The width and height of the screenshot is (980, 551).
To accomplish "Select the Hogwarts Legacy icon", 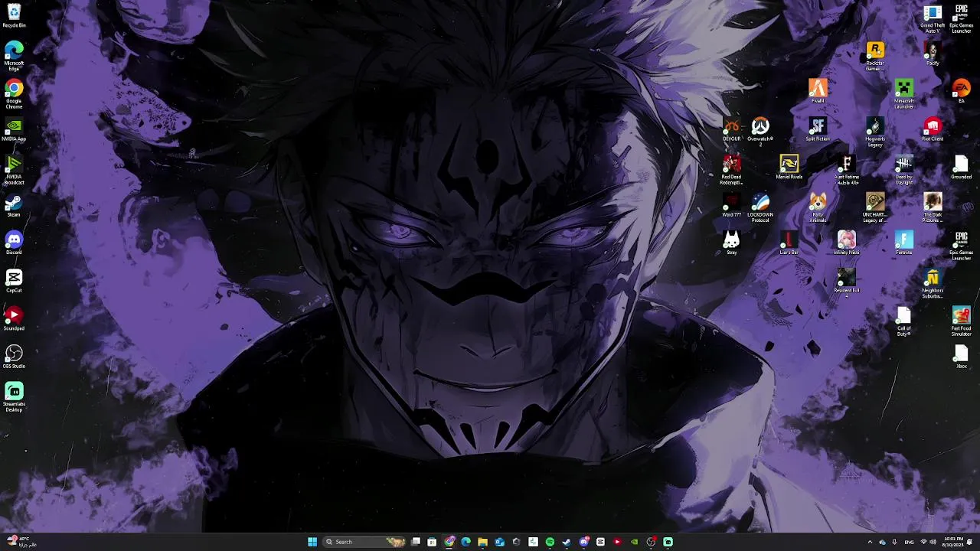I will 875,132.
